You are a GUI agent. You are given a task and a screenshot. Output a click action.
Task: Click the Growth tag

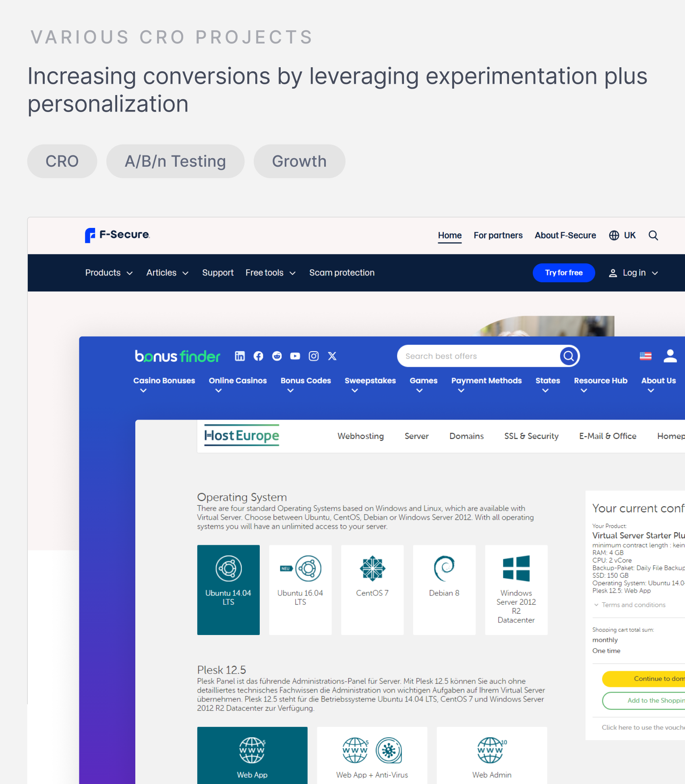tap(299, 161)
